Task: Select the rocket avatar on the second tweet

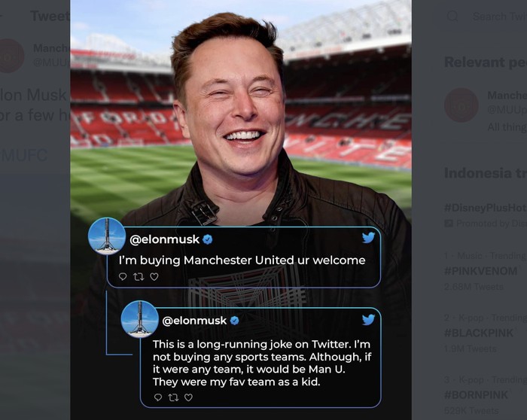Action: click(x=140, y=319)
